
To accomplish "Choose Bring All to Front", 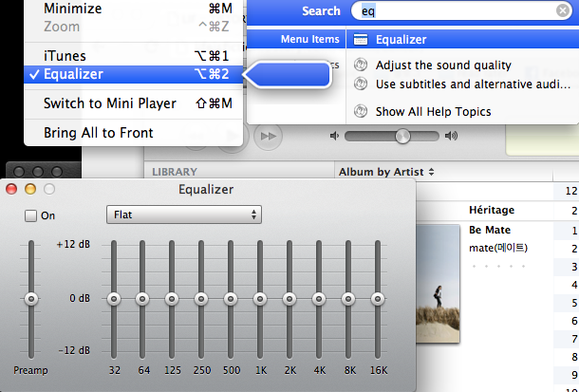I will (x=133, y=133).
